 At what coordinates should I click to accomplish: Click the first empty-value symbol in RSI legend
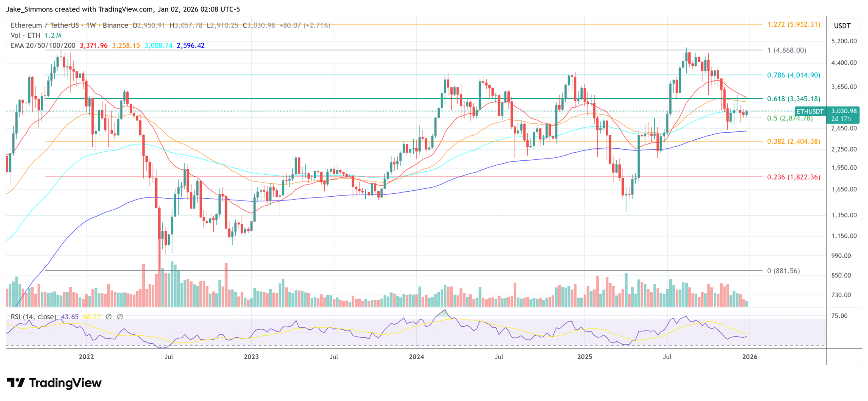tap(108, 317)
